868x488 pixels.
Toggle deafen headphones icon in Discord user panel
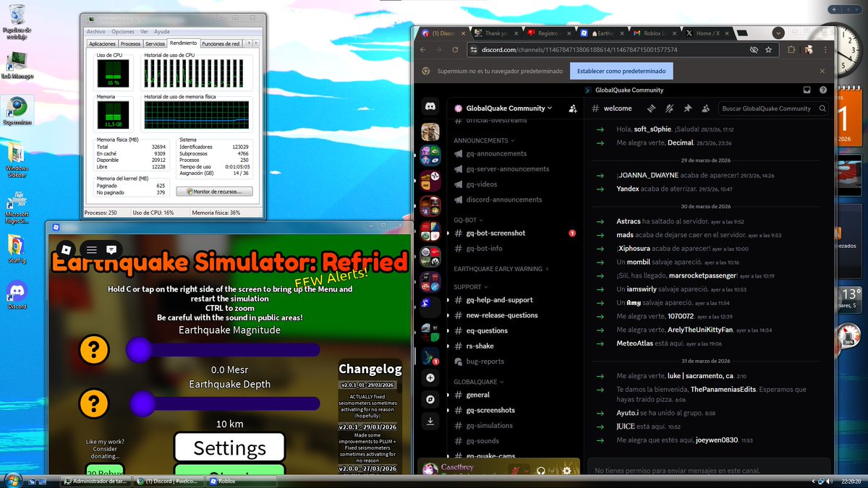point(540,471)
